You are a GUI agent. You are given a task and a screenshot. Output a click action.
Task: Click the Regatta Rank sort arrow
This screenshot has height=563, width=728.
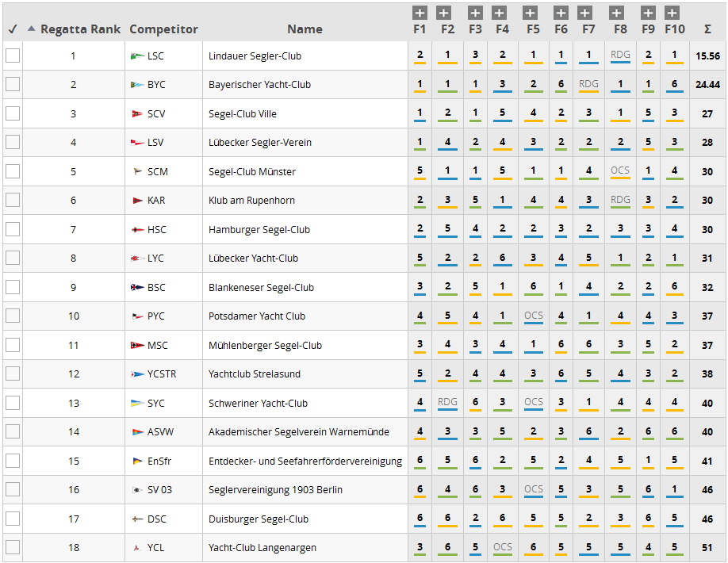tap(31, 29)
